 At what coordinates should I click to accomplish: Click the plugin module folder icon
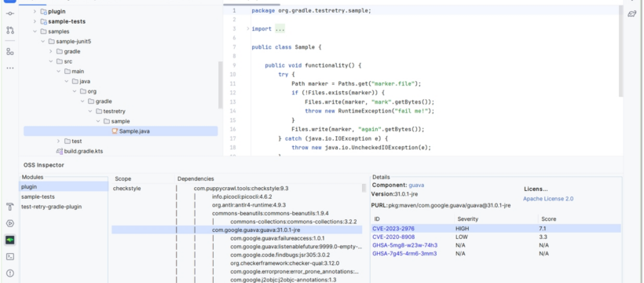(x=43, y=12)
